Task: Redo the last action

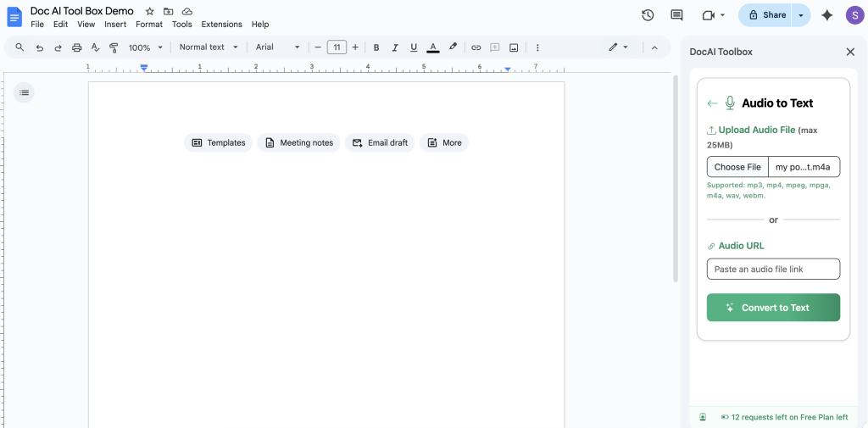Action: [58, 47]
